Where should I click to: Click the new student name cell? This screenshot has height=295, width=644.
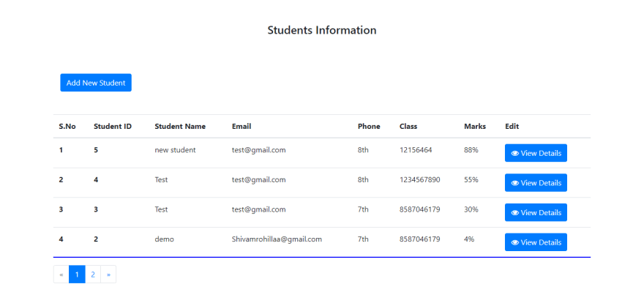(x=176, y=150)
